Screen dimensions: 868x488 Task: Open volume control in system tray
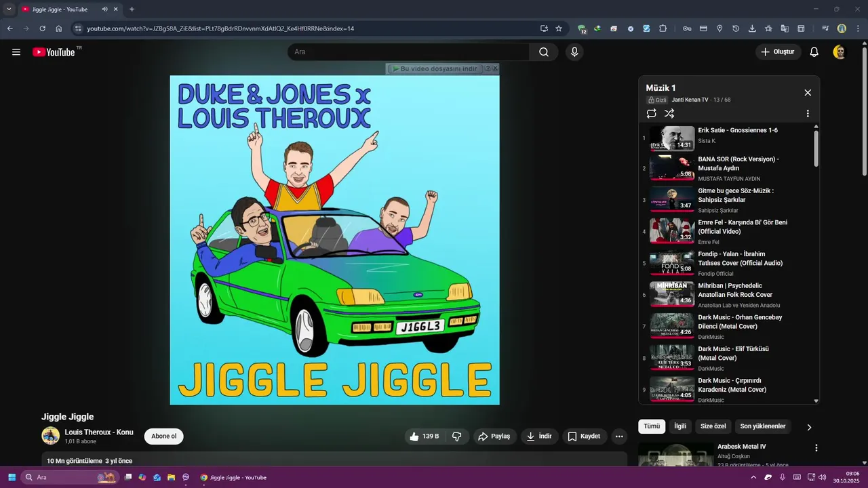[x=822, y=477]
